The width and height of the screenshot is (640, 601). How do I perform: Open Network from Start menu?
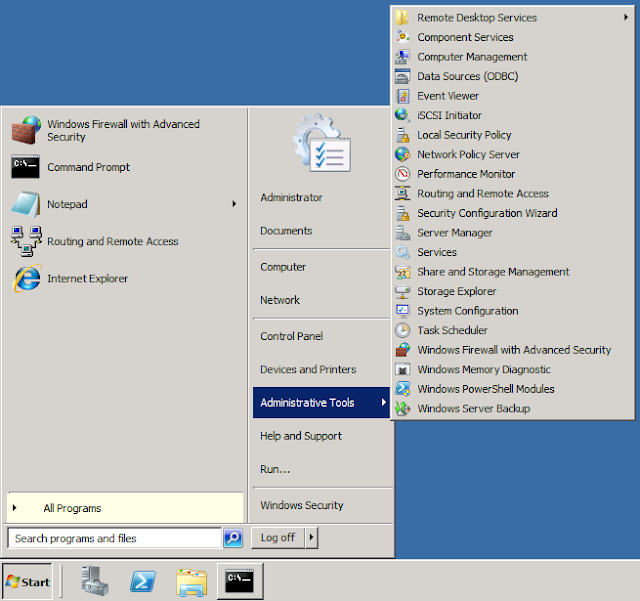click(x=280, y=300)
